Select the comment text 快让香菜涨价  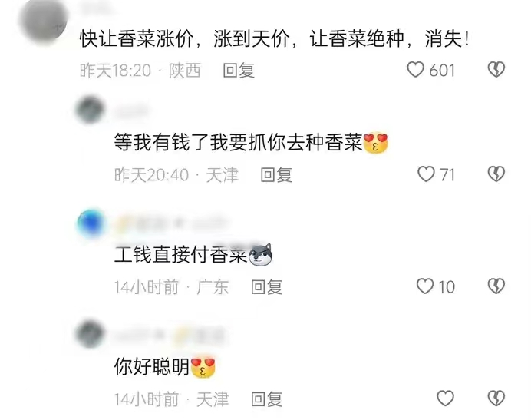[137, 39]
